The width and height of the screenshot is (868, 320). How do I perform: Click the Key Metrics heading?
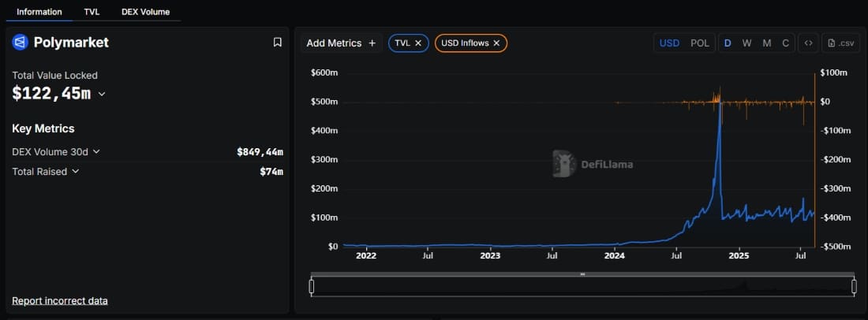(x=43, y=128)
